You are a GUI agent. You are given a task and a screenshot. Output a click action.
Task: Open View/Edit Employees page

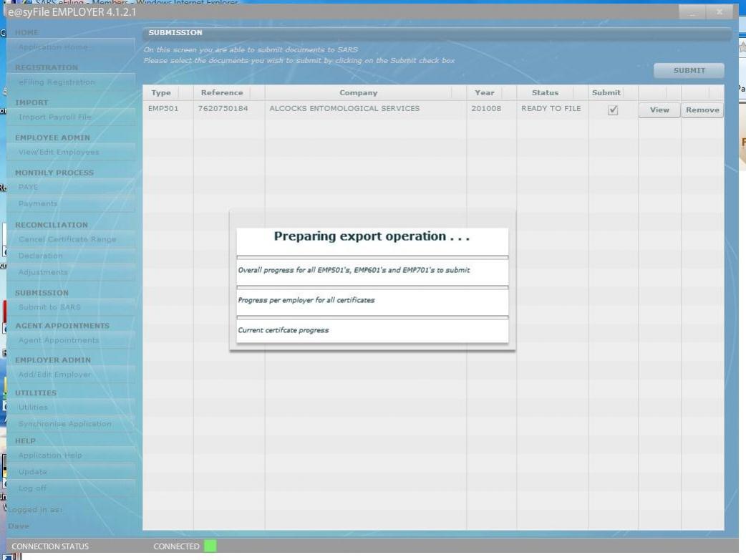(59, 152)
